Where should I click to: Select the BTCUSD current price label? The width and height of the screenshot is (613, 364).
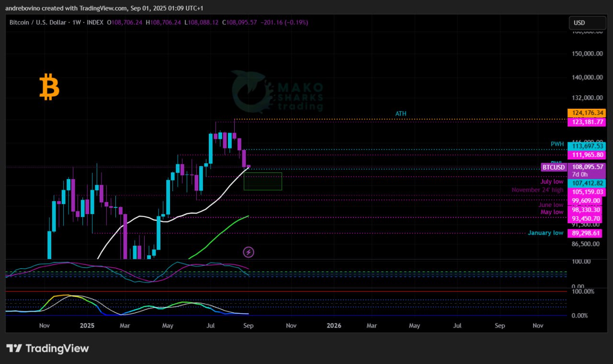click(554, 167)
